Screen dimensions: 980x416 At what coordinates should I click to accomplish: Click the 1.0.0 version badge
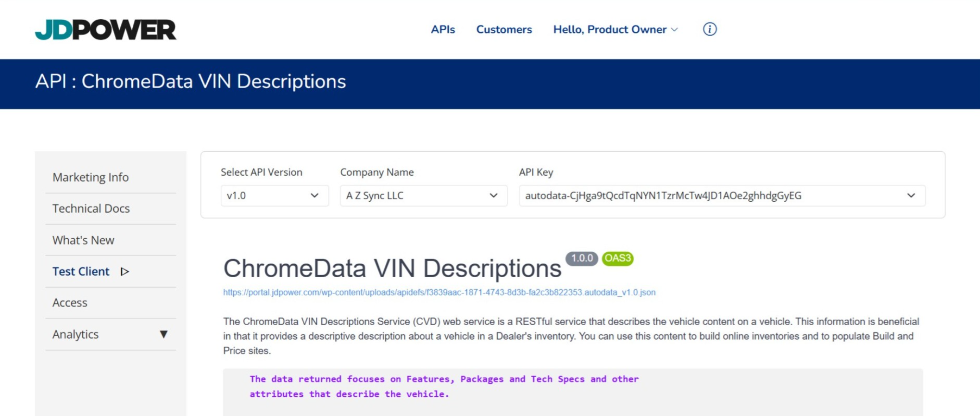click(x=582, y=258)
